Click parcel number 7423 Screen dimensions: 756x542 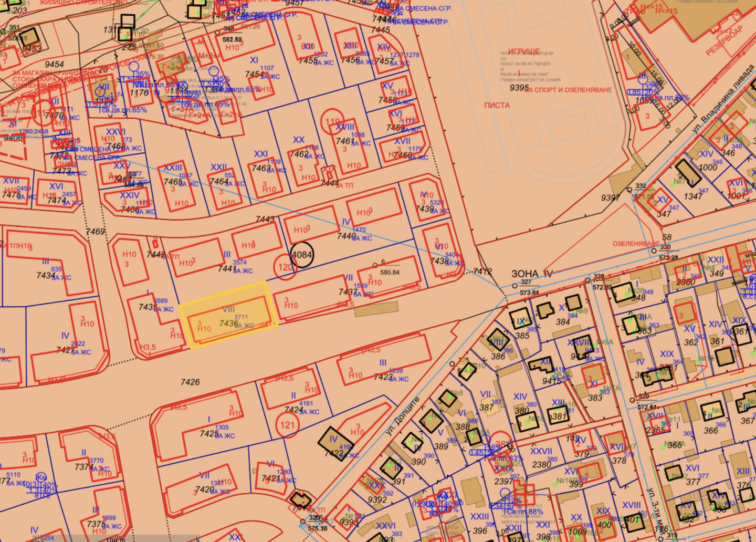(384, 377)
